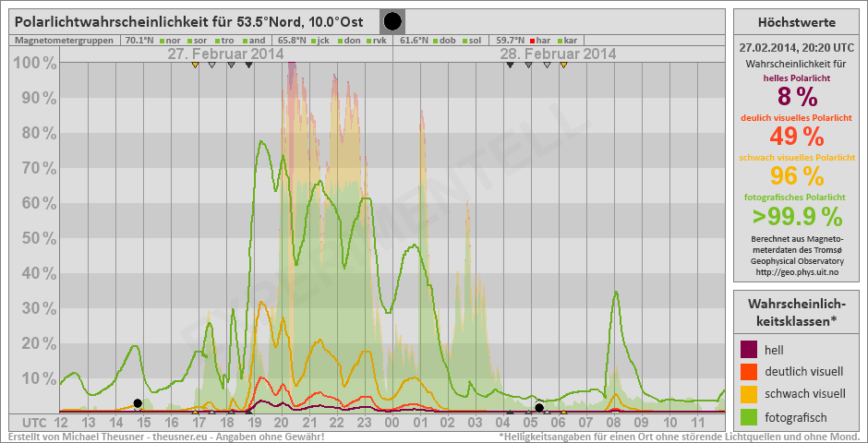Viewport: 868px width, 443px height.
Task: Select orange triangle marker under 28. Februar
Action: [563, 65]
